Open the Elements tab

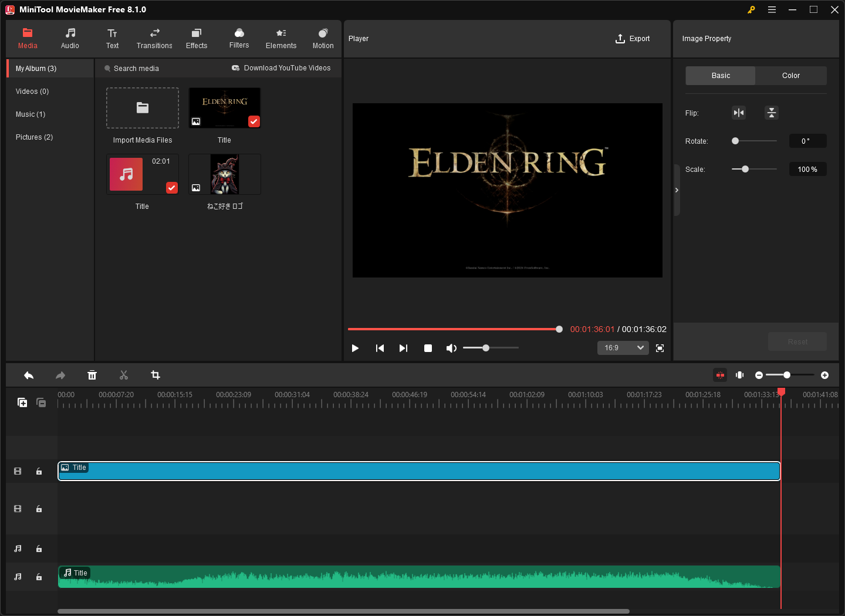[x=281, y=38]
